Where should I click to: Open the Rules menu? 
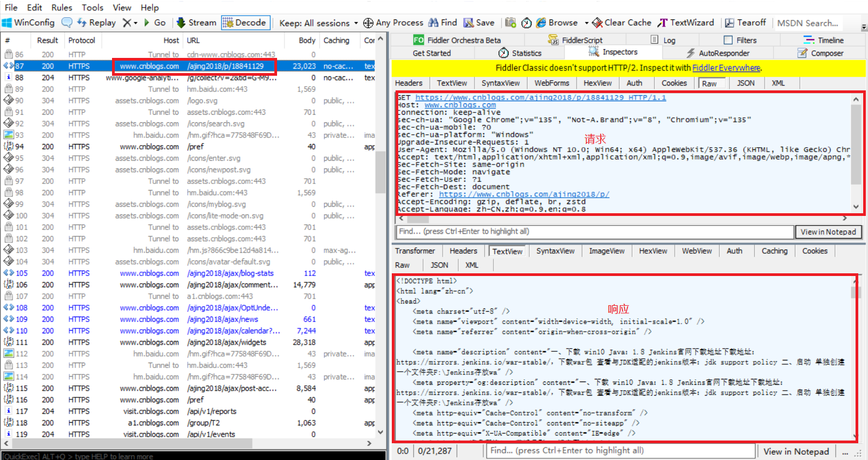(62, 8)
